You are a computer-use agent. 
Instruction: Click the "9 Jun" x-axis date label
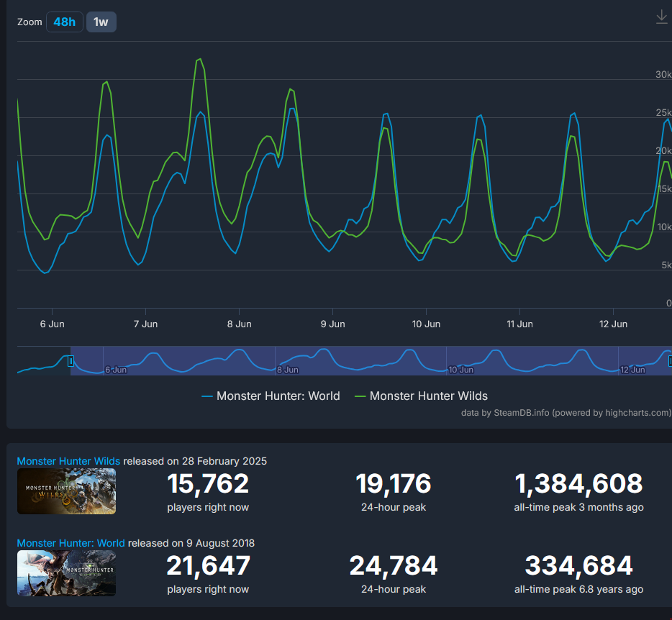pos(332,324)
